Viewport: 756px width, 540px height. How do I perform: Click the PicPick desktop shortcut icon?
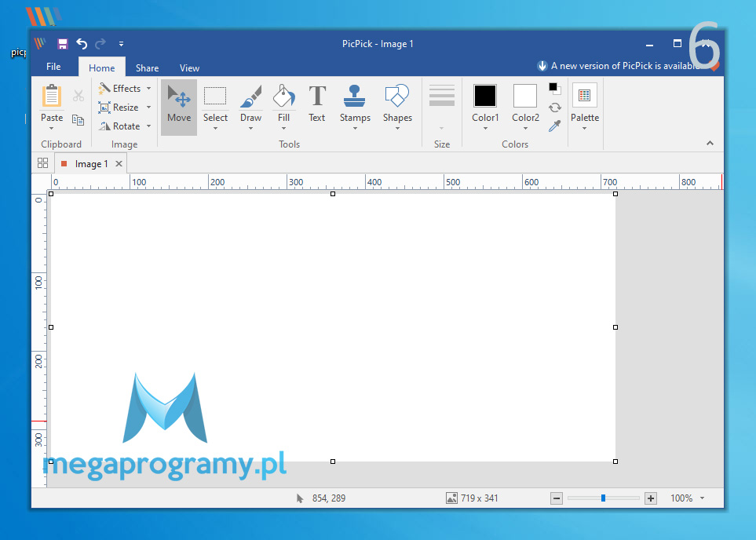tap(42, 17)
